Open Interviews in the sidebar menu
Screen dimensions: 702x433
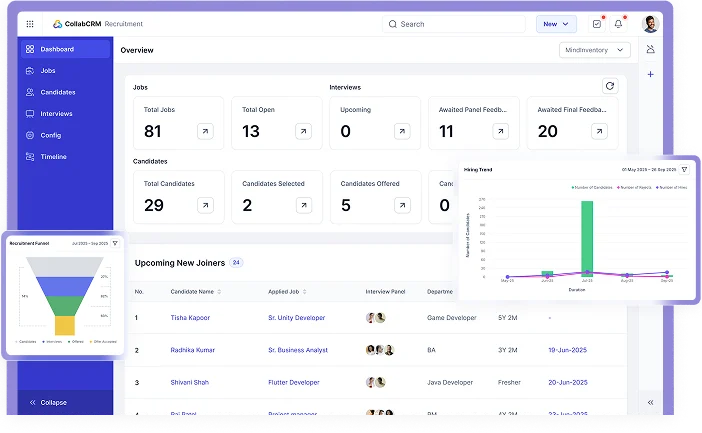coord(56,113)
